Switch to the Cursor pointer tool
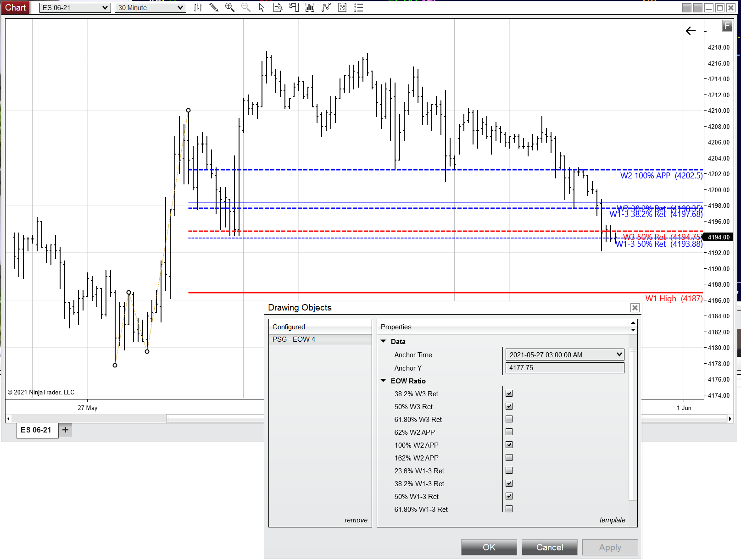 click(262, 7)
